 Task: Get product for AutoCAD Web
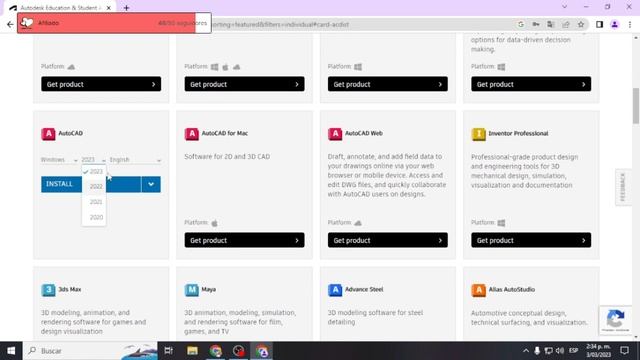coord(387,240)
